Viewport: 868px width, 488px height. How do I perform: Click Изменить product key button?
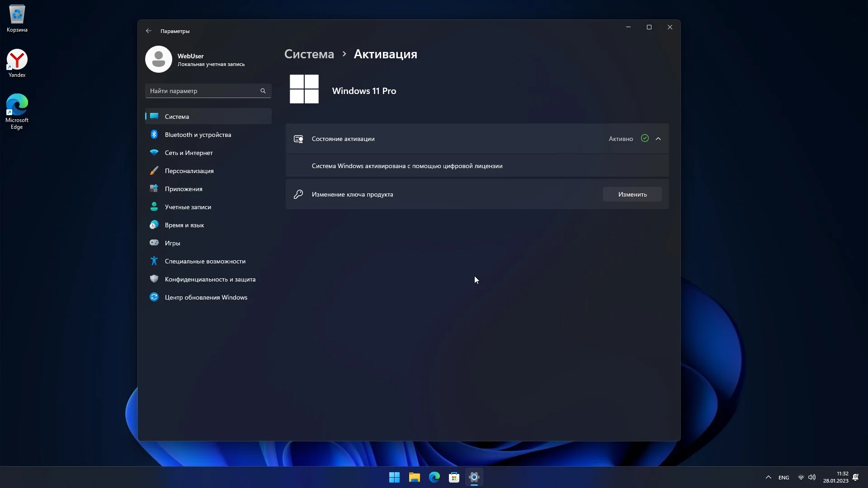632,194
